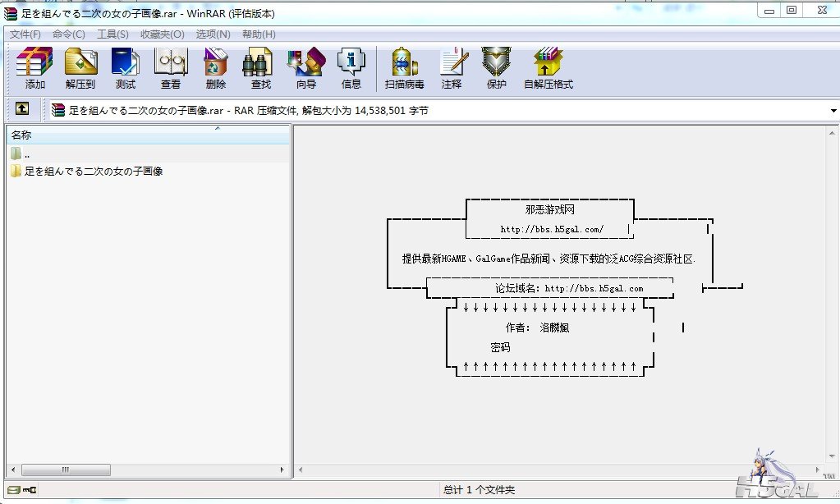Show archive 信息 (Info)
The width and height of the screenshot is (840, 504).
351,67
